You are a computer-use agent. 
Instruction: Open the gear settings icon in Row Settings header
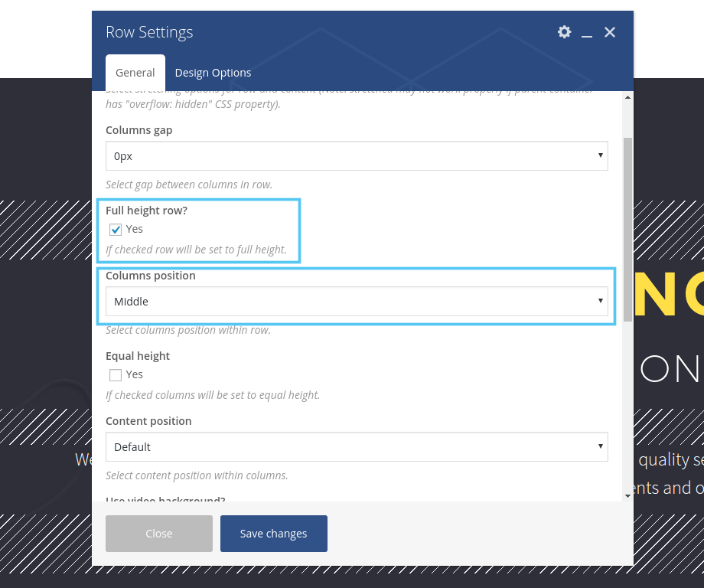click(564, 32)
